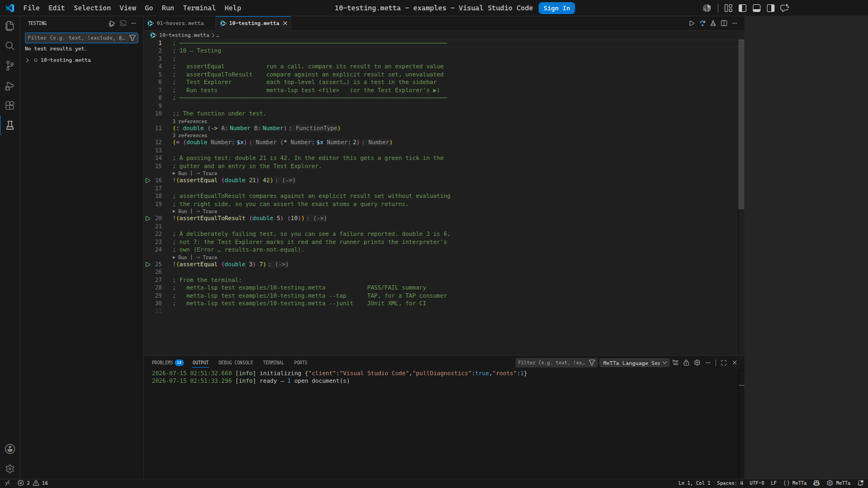868x488 pixels.
Task: Toggle bottom Panel visibility
Action: point(757,8)
